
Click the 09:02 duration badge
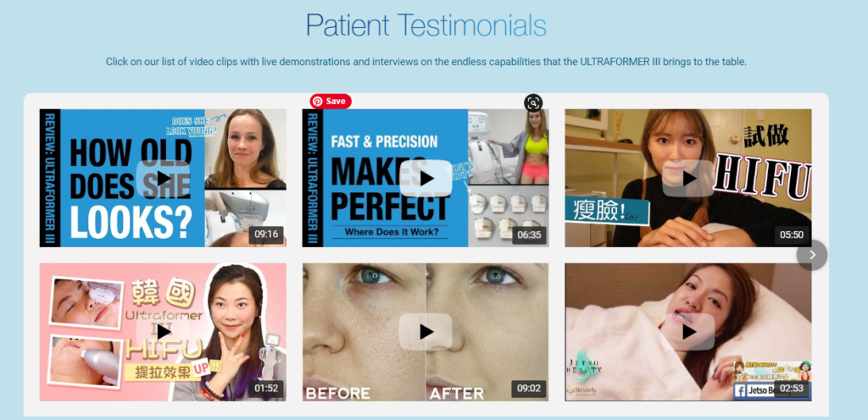(529, 389)
